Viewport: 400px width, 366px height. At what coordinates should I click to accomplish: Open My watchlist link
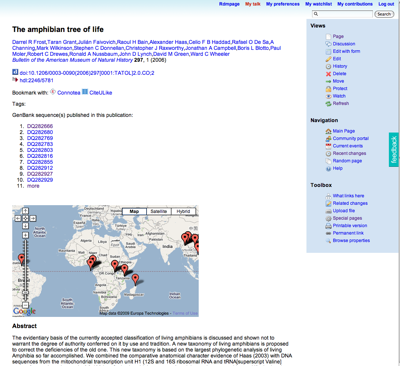point(318,4)
